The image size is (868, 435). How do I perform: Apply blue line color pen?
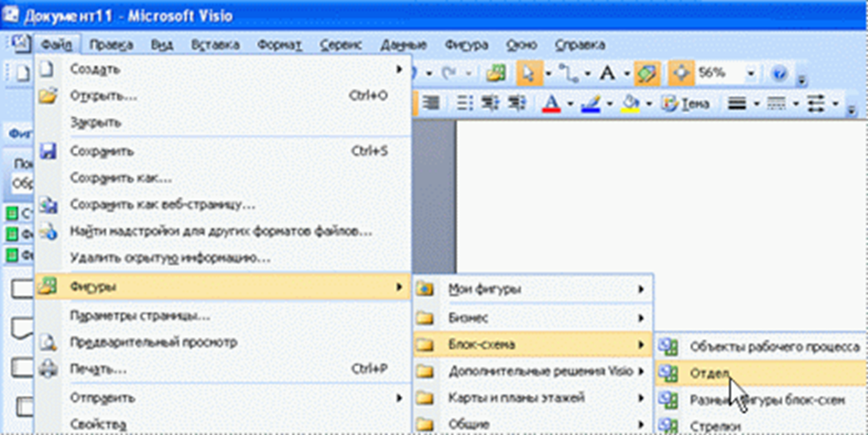[591, 103]
